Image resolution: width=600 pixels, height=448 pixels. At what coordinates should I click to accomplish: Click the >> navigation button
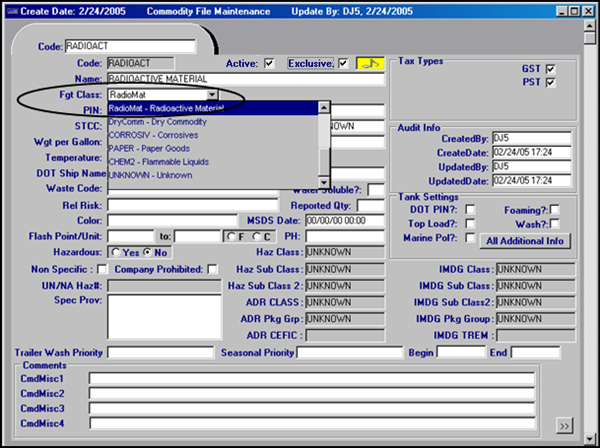point(564,426)
